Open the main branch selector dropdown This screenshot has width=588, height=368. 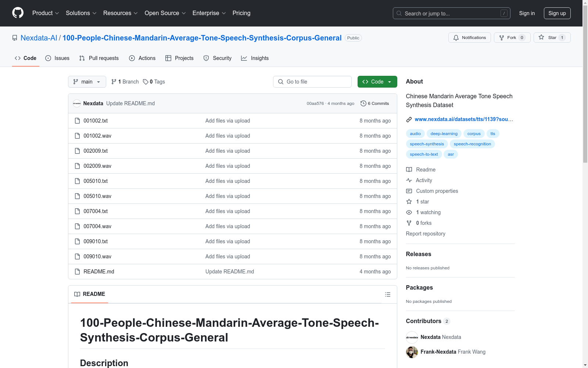click(x=87, y=82)
